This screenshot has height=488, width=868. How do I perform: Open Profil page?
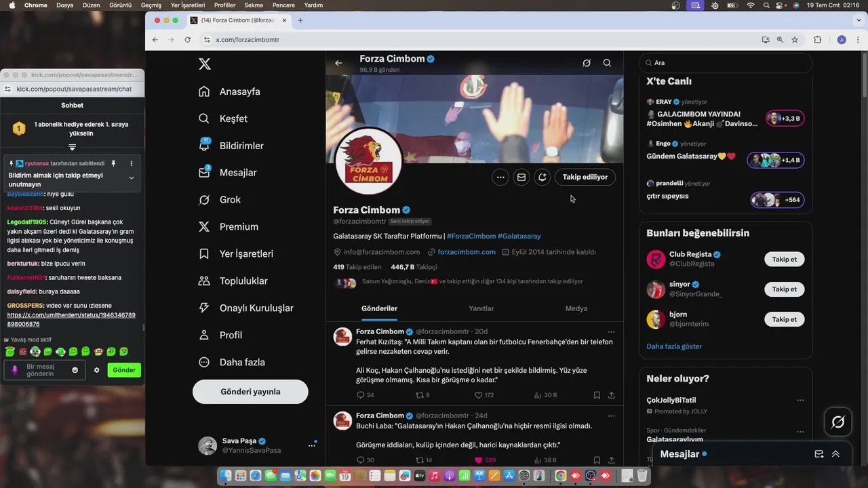click(220, 335)
